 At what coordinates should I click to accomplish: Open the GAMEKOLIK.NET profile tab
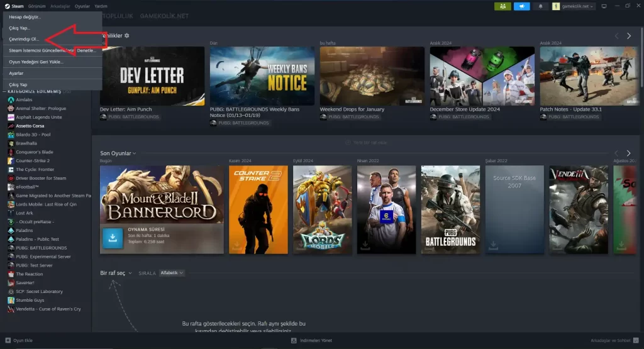pos(164,16)
